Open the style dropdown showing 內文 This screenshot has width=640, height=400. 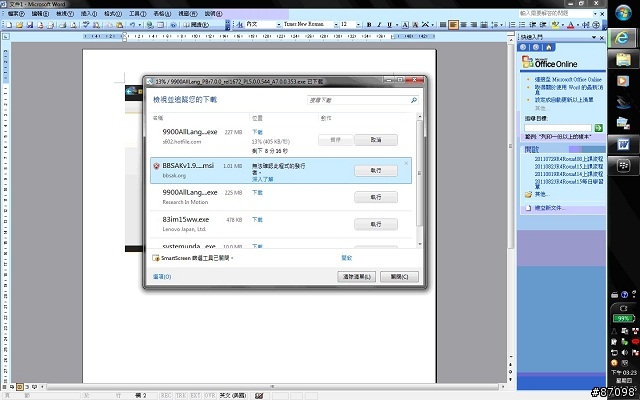(x=279, y=25)
